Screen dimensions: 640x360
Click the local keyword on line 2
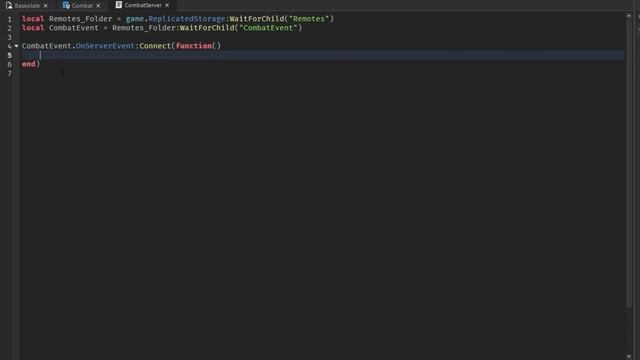(33, 28)
